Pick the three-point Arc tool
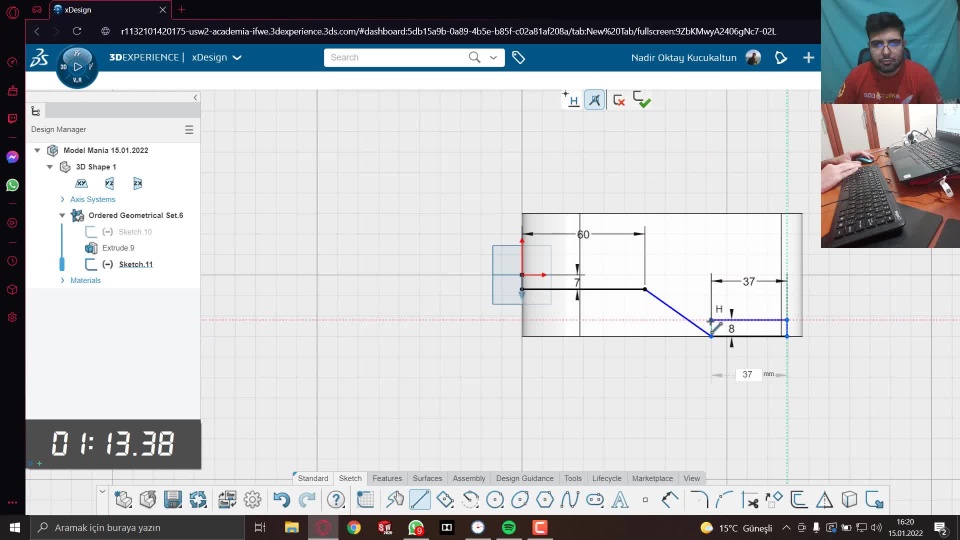This screenshot has width=960, height=540. (470, 500)
